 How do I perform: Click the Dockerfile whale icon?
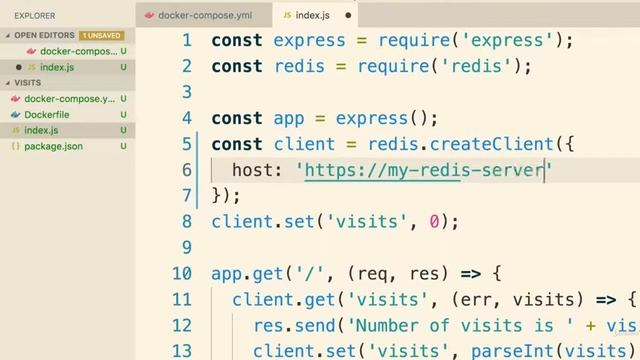(x=16, y=115)
